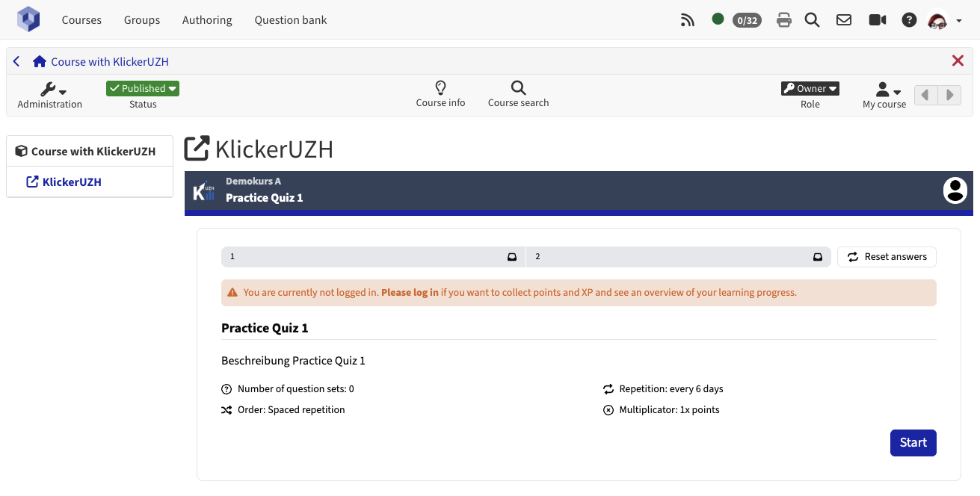Viewport: 980px width, 496px height.
Task: Select KlickerUZH node in course tree
Action: point(72,182)
